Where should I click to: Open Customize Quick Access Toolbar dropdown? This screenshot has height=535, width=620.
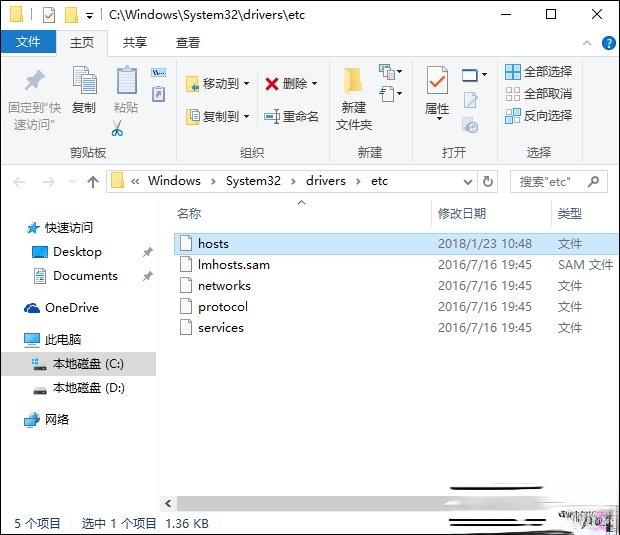point(90,16)
